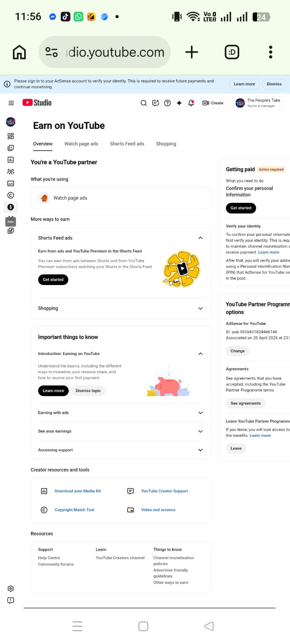Collapse the Shorts Feed ads section
This screenshot has height=644, width=290.
tap(200, 238)
